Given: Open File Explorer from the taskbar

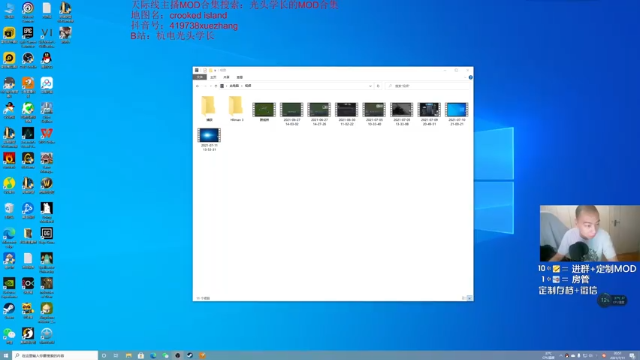Looking at the screenshot, I should click(129, 356).
